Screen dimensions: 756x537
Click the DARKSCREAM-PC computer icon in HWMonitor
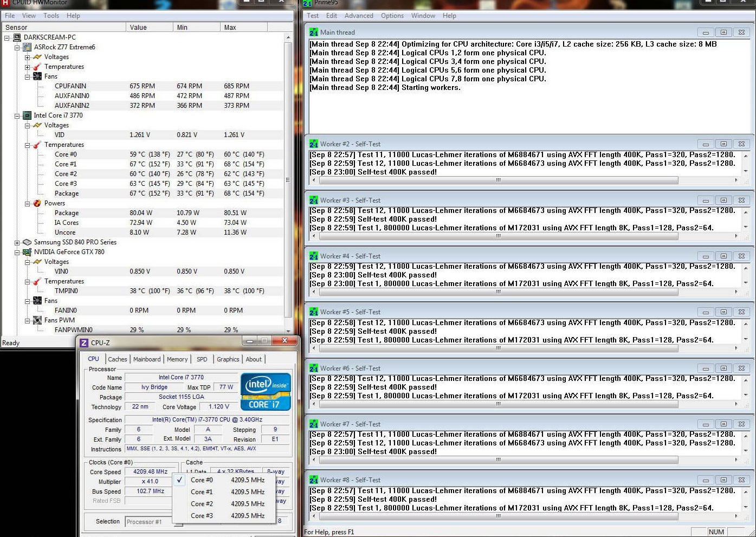pos(17,37)
